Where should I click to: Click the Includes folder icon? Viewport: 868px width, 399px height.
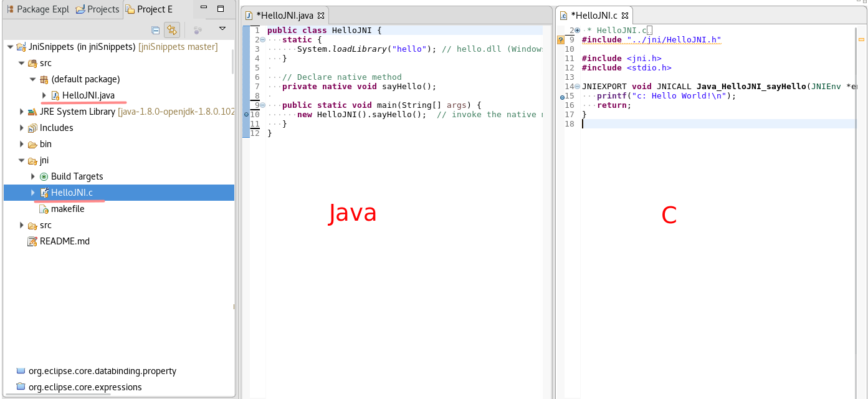click(x=32, y=128)
